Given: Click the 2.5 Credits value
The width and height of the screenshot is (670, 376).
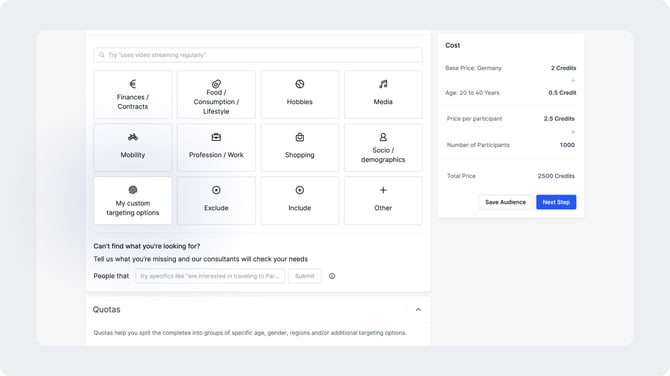Looking at the screenshot, I should tap(559, 119).
